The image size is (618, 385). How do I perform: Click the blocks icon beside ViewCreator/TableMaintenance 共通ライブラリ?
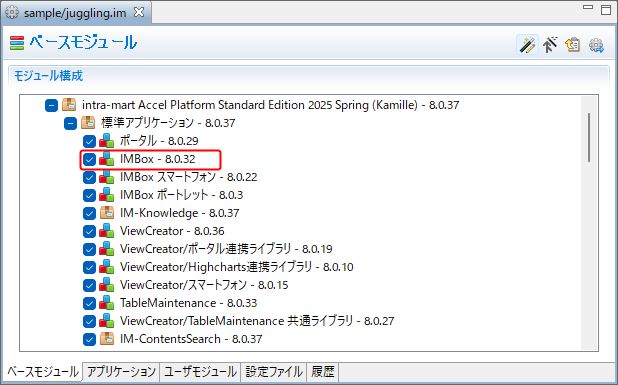[107, 321]
